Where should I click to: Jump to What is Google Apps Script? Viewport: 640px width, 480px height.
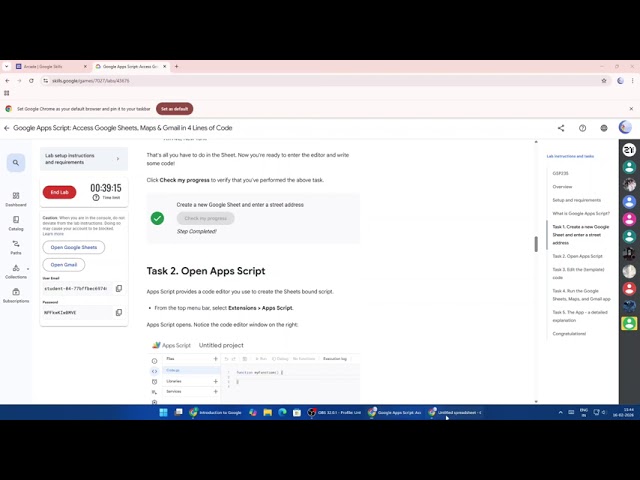(581, 213)
